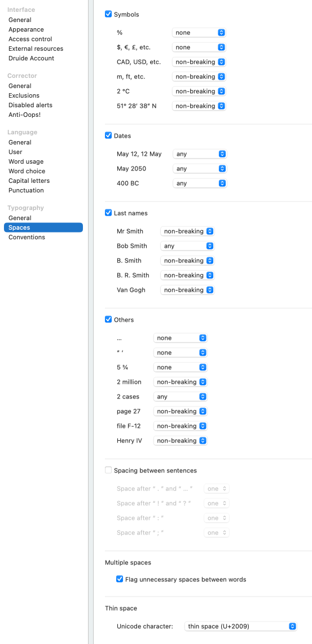Screen dimensions: 312x644
Task: Select Punctuation in the Language section
Action: pos(26,190)
